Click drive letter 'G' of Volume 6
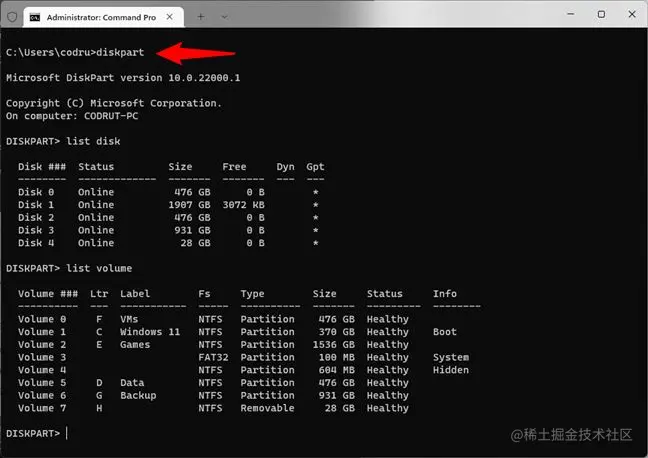648x458 pixels. point(99,396)
